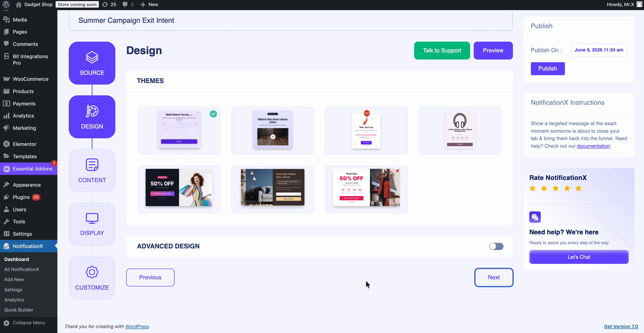Image resolution: width=644 pixels, height=333 pixels.
Task: Select the Bass Boost Headphones theme
Action: point(460,130)
